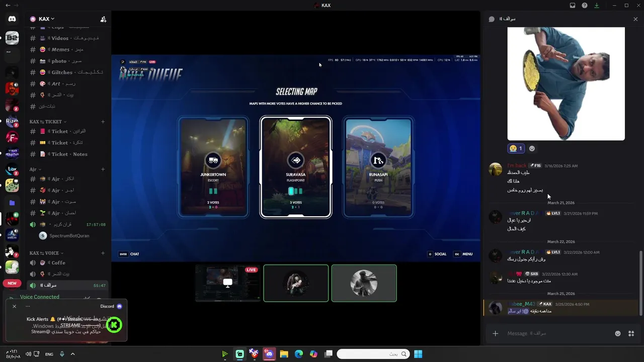The height and width of the screenshot is (362, 644).
Task: Click the green download update icon
Action: point(597,6)
